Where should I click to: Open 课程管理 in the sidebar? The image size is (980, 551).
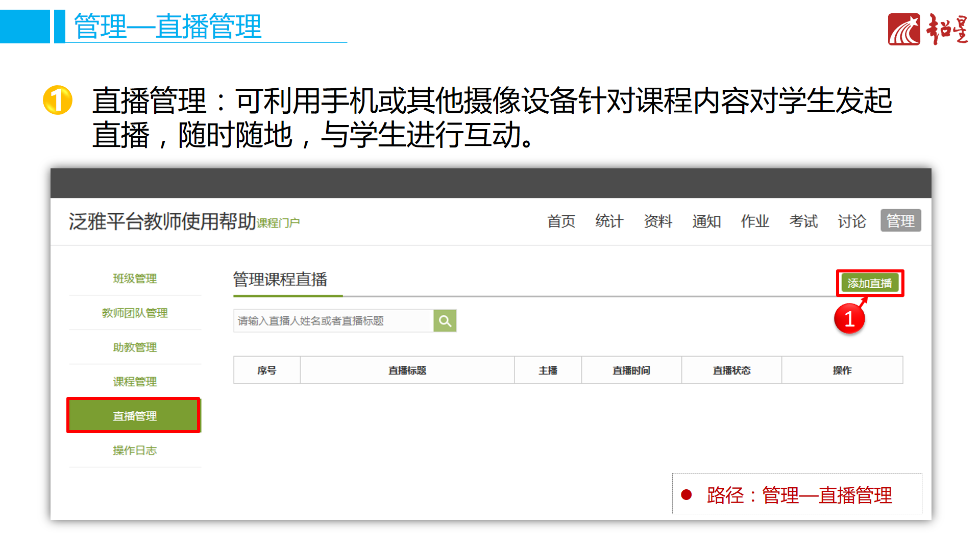135,382
